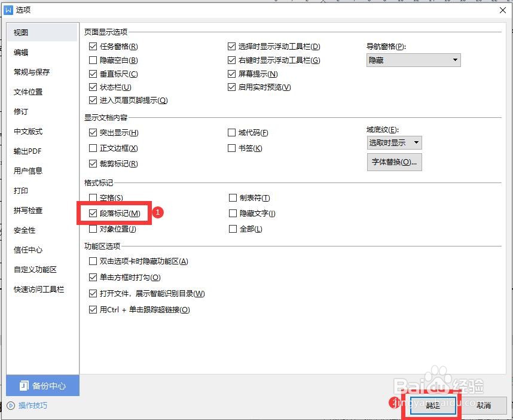Toggle the 突出显示(H) checkbox
The width and height of the screenshot is (513, 420).
93,133
